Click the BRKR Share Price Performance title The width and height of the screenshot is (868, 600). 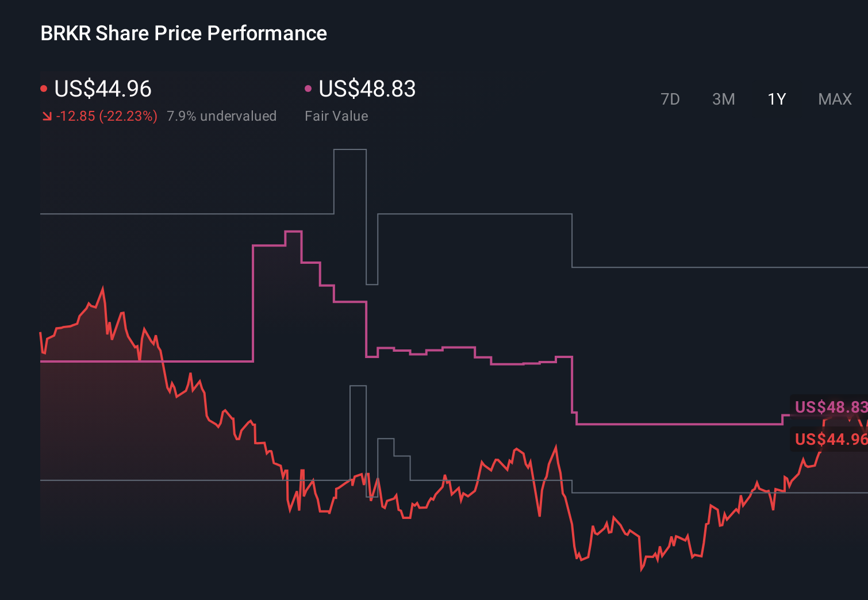click(x=183, y=33)
